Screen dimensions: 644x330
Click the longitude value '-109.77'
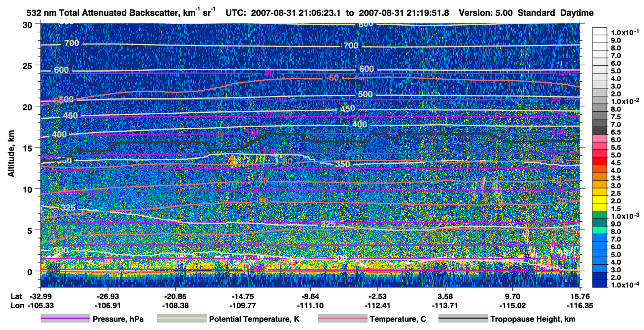pos(242,306)
